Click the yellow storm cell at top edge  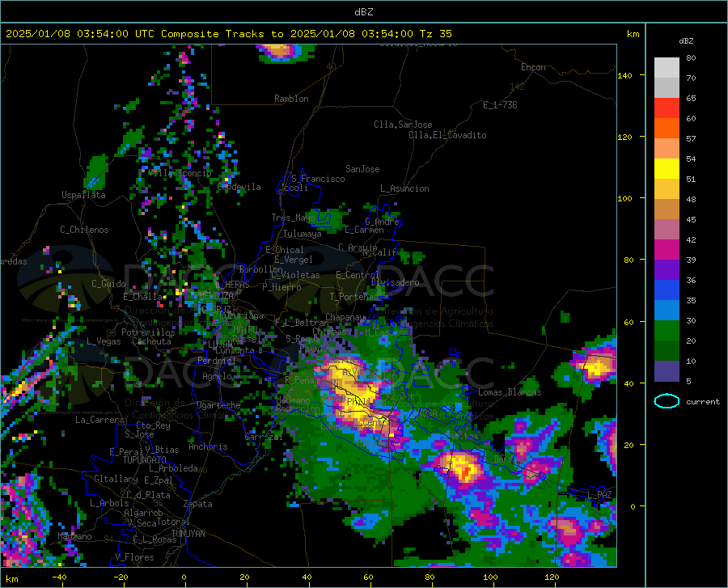pos(278,50)
